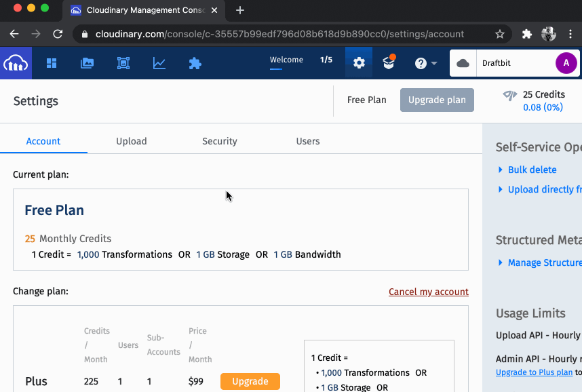Click the browser back arrow
This screenshot has width=582, height=392.
[14, 34]
